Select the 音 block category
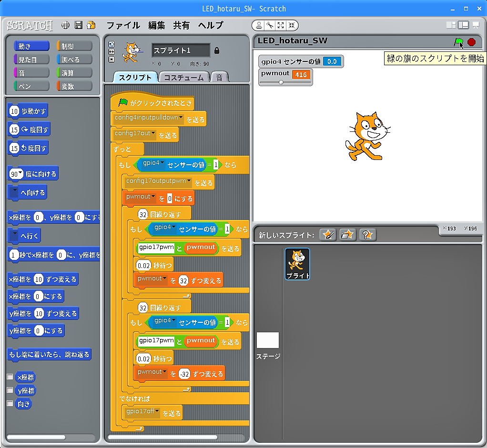The width and height of the screenshot is (487, 448). 31,73
